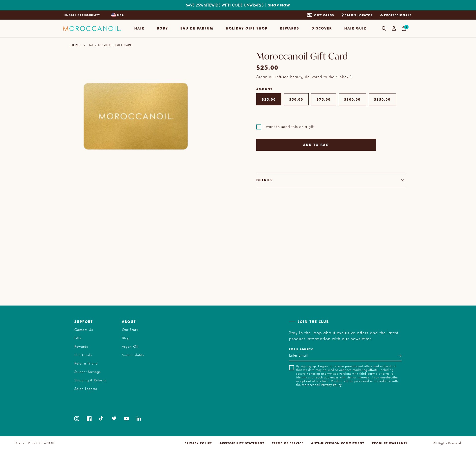476x463 pixels.
Task: Click the gold gift card product image
Action: [x=136, y=116]
